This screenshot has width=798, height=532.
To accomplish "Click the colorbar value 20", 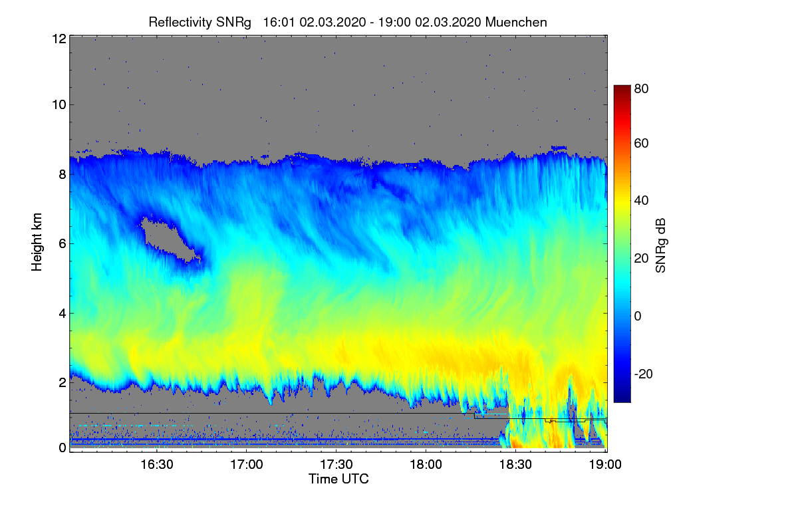I will point(642,259).
